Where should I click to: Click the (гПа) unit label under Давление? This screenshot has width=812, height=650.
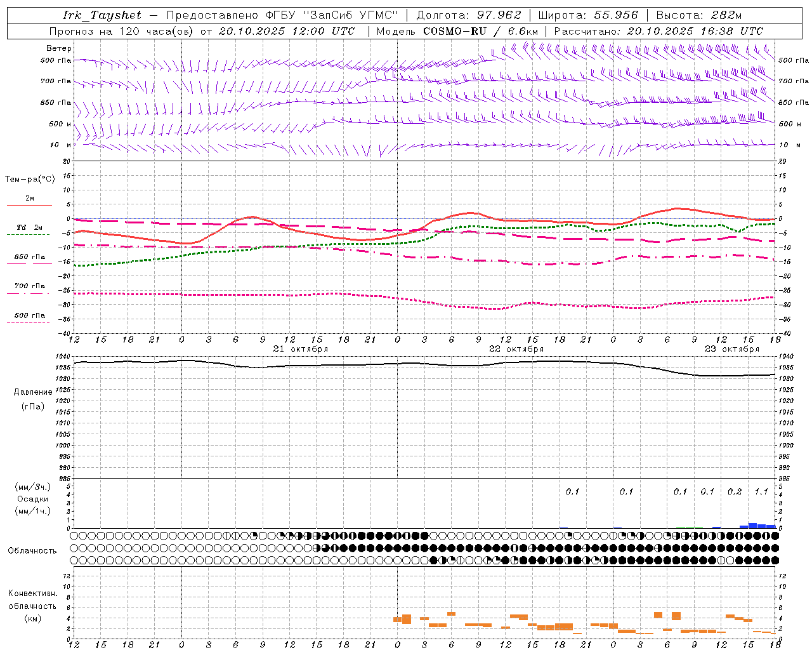point(33,407)
